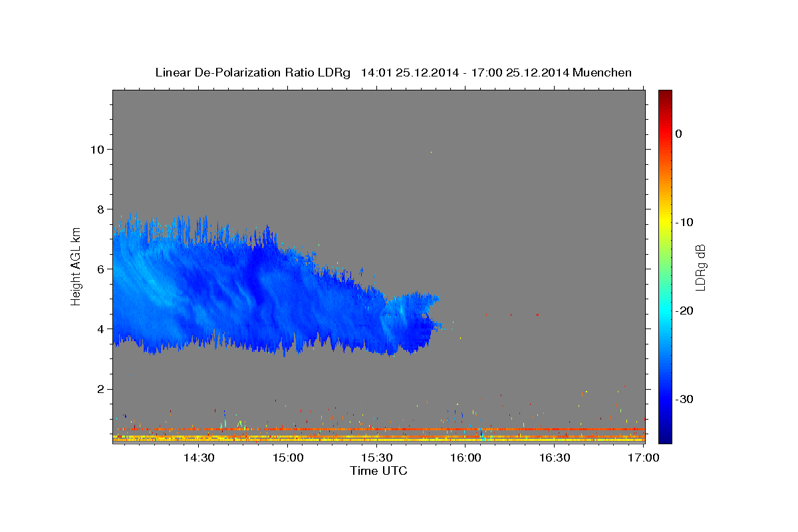Click the 16:00 time axis label
798x532 pixels.
click(466, 458)
